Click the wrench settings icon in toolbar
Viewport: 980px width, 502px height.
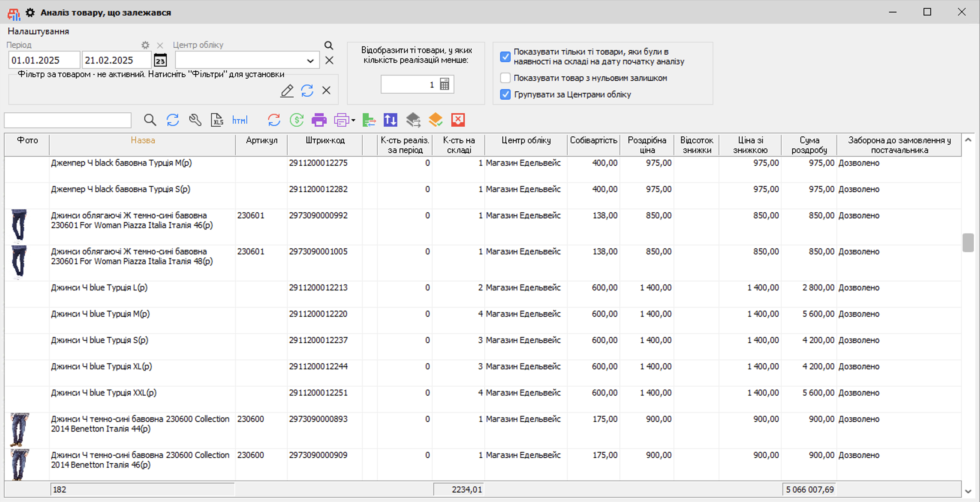click(195, 120)
